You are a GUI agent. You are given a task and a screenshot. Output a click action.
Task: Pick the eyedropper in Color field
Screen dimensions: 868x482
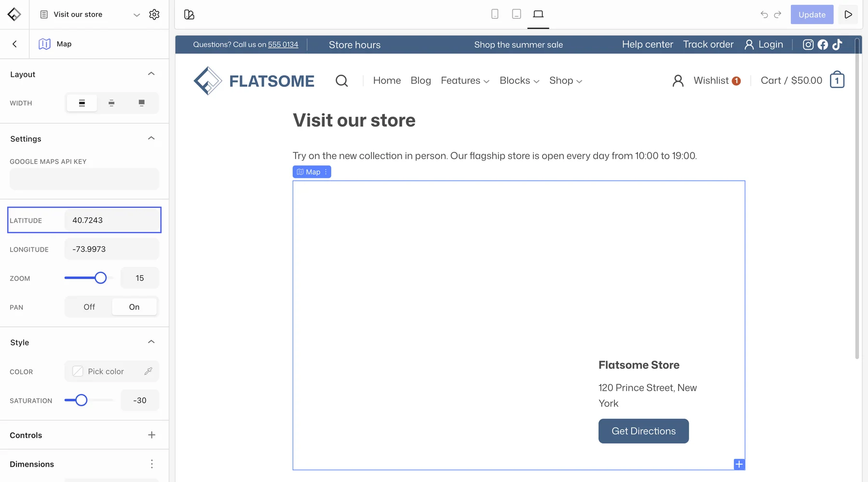pyautogui.click(x=148, y=371)
